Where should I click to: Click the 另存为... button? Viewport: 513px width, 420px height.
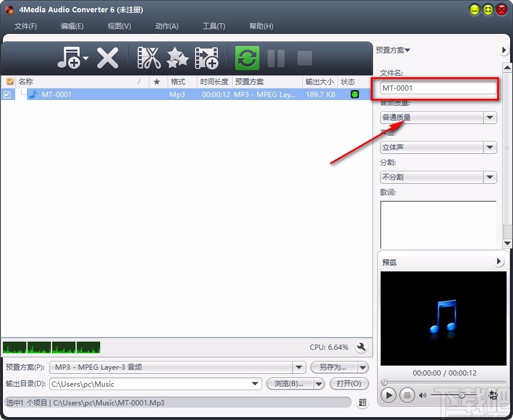[333, 367]
